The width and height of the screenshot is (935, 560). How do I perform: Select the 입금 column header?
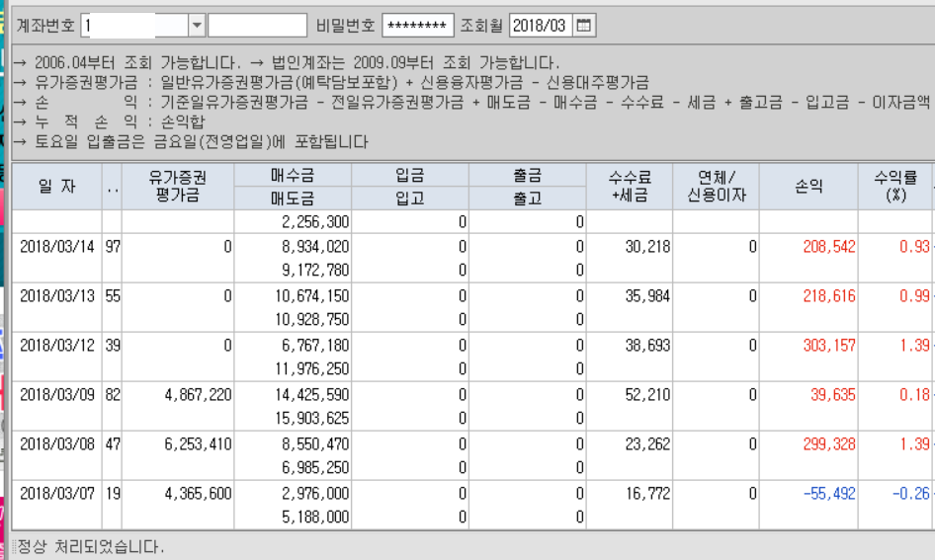point(410,175)
